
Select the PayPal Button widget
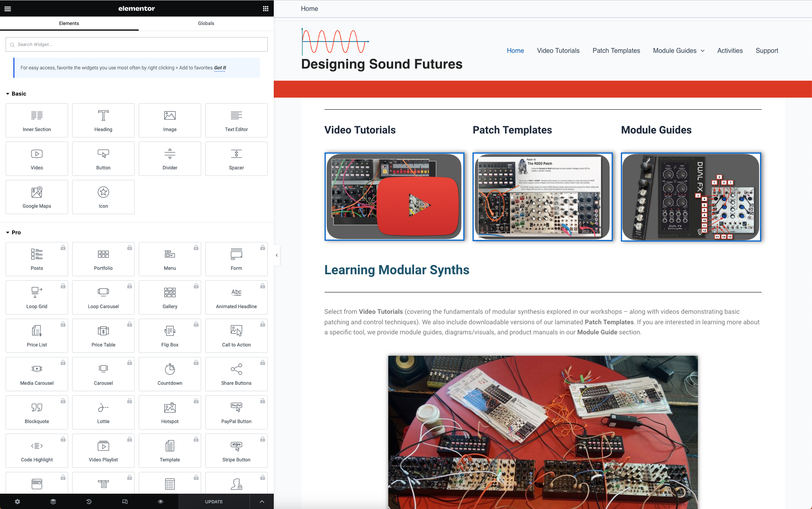click(236, 412)
